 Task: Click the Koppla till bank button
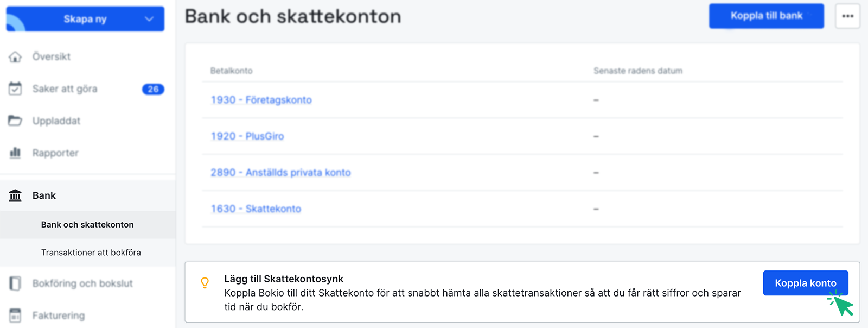[766, 16]
